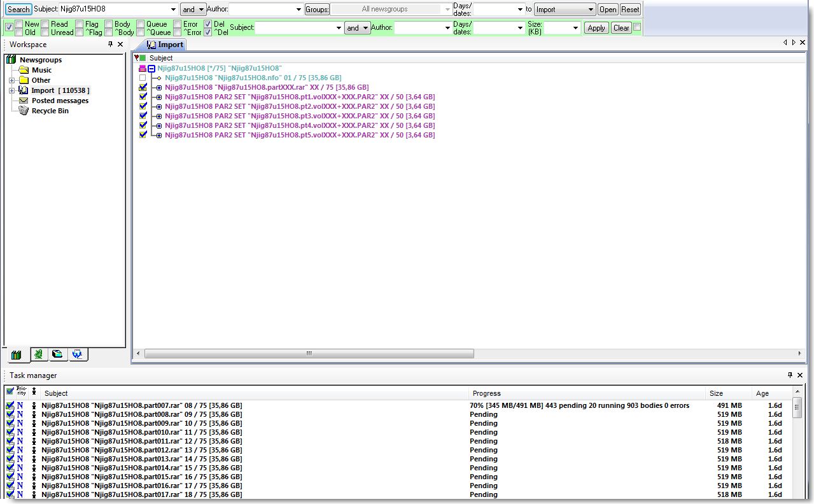Click the Apply button on the filter bar
This screenshot has height=504, width=814.
pos(595,27)
